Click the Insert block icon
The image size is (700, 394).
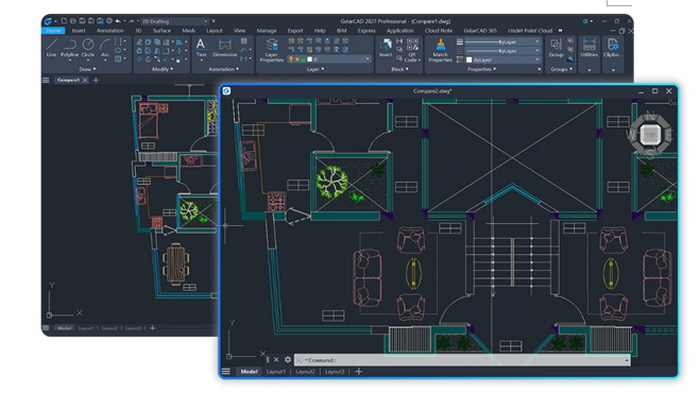(x=385, y=48)
